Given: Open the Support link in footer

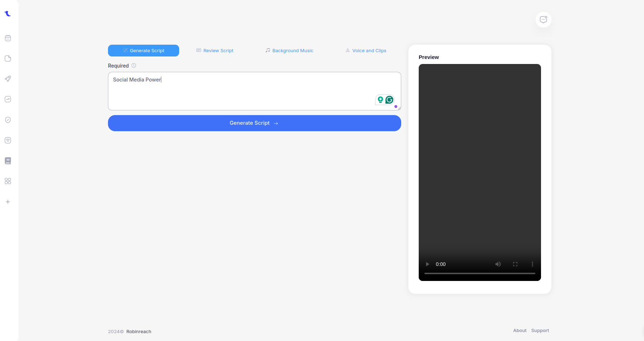Looking at the screenshot, I should pyautogui.click(x=540, y=331).
